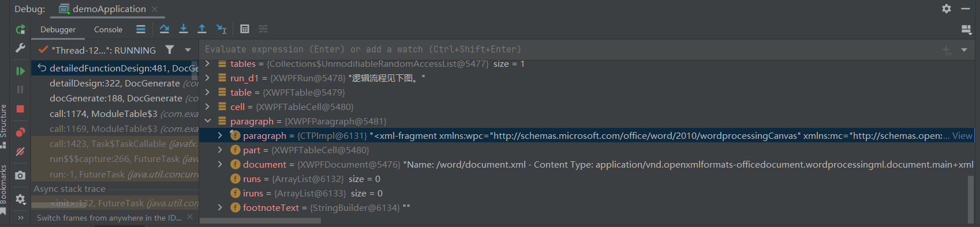Viewport: 980px width, 227px height.
Task: Switch to the Console tab
Action: (108, 29)
